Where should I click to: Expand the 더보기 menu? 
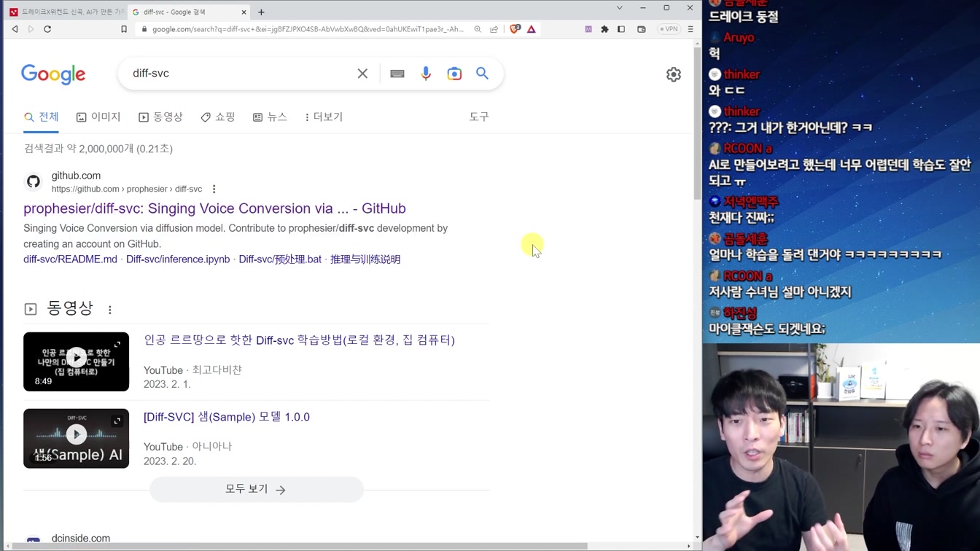point(324,117)
